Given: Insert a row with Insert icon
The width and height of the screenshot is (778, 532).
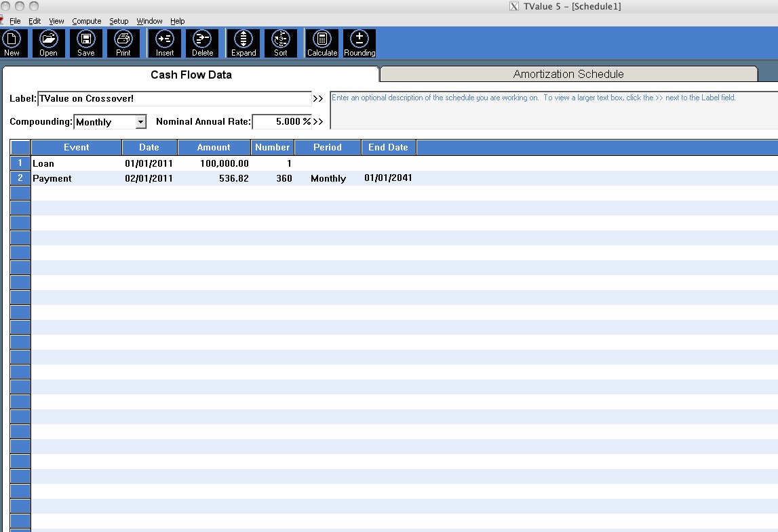Looking at the screenshot, I should 165,43.
